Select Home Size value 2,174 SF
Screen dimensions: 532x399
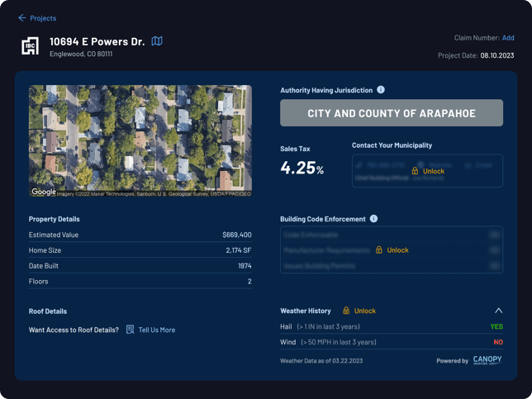(x=239, y=250)
